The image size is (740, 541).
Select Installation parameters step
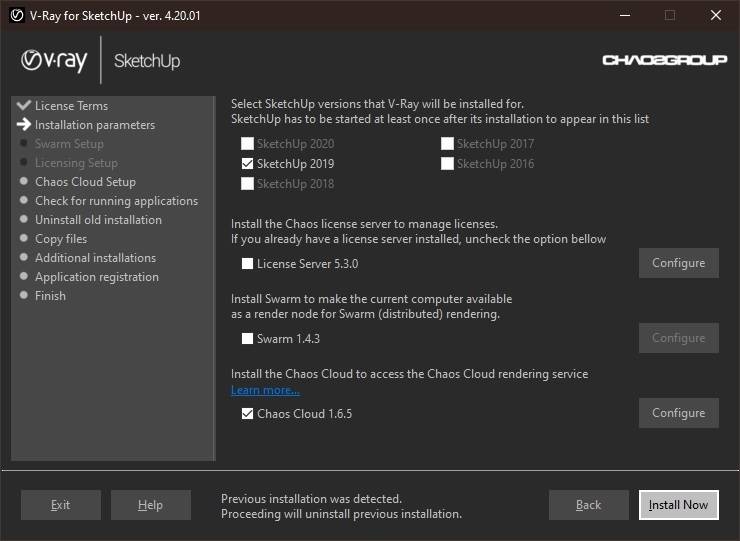[95, 125]
